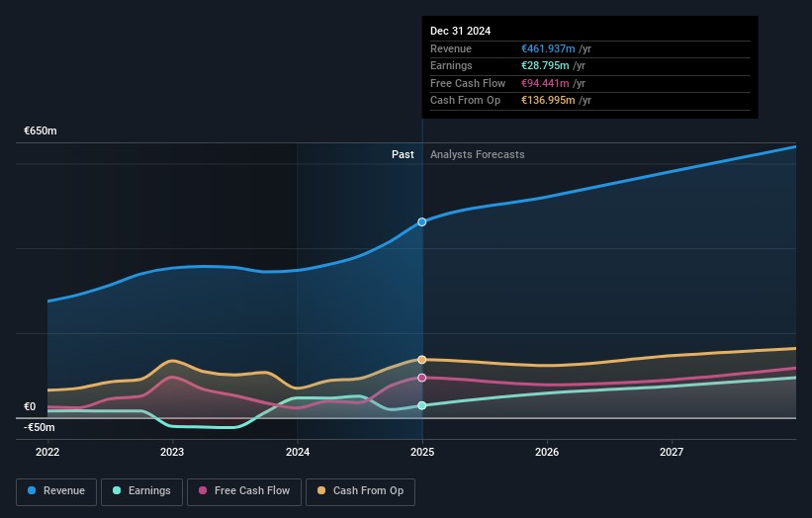Click the pink Free Cash Flow point at 2025

coord(422,378)
